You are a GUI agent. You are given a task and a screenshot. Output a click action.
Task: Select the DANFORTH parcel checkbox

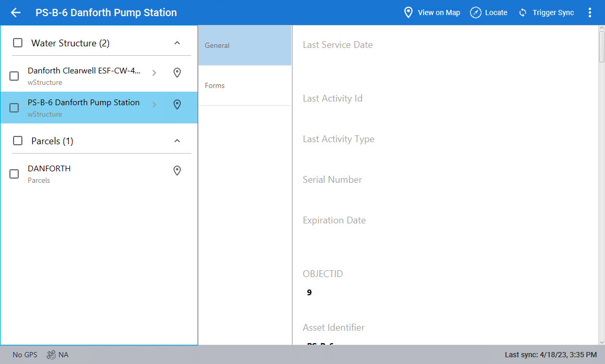pos(15,174)
